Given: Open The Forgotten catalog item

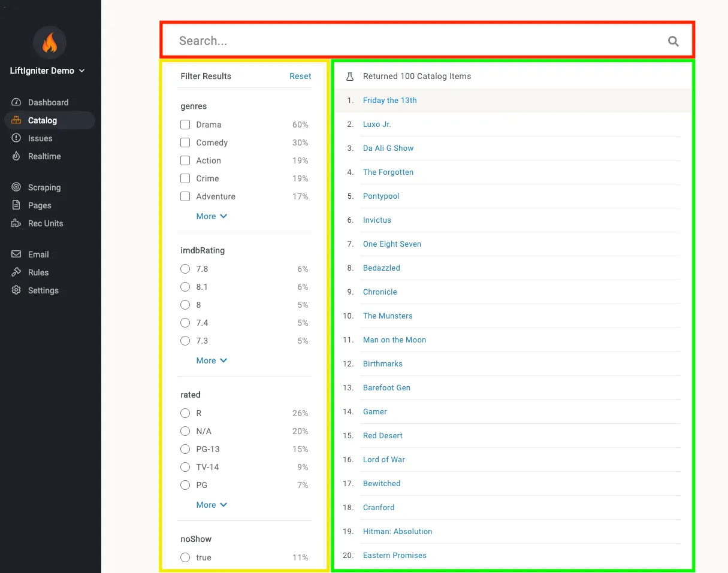Looking at the screenshot, I should (x=388, y=172).
